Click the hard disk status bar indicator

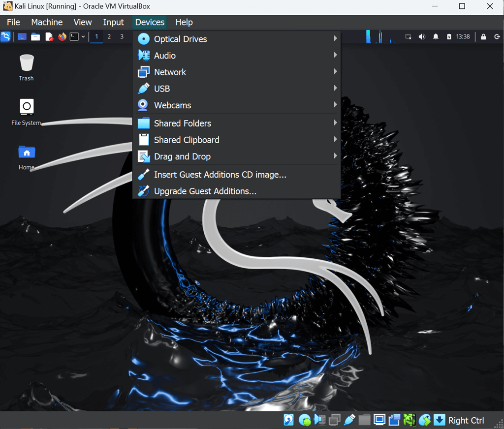point(288,420)
